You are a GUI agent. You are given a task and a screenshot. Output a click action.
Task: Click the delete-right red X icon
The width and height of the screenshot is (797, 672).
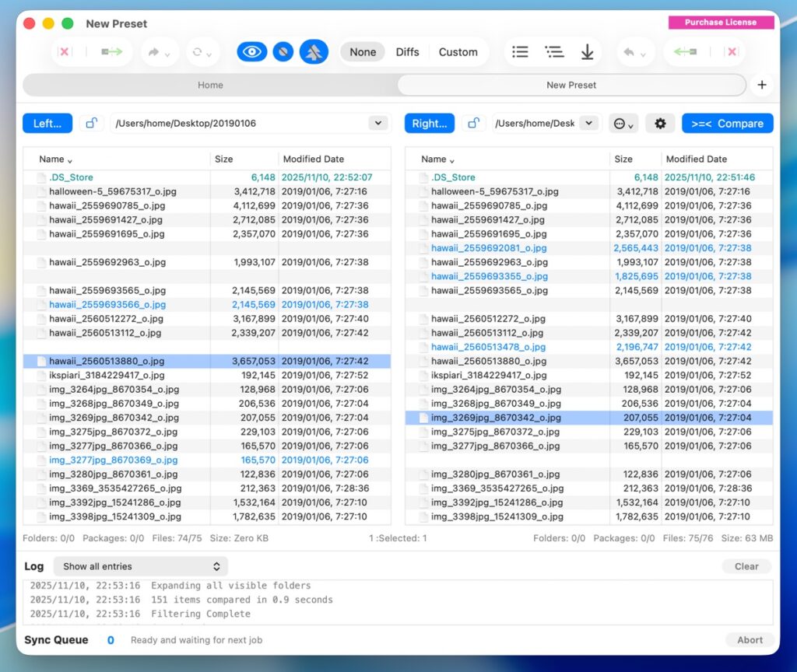[731, 52]
